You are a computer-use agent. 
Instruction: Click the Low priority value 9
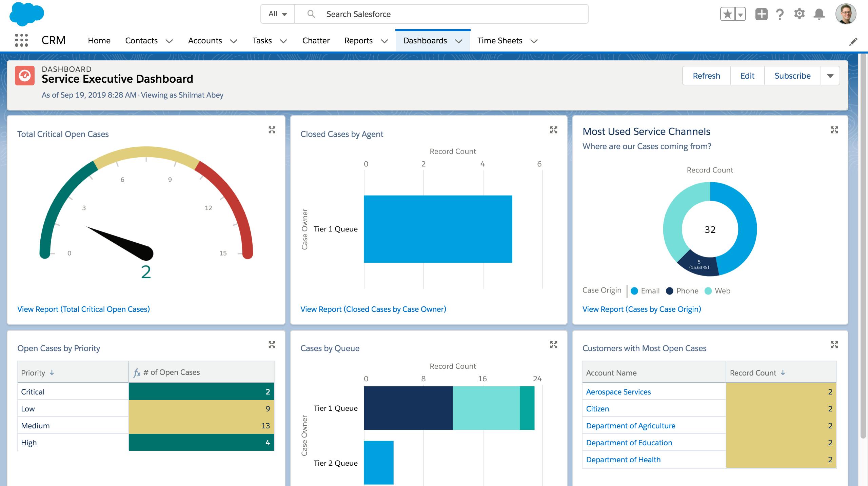(x=268, y=409)
